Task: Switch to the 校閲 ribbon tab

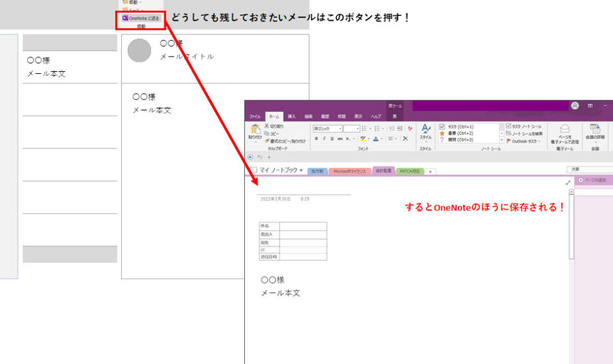Action: click(x=341, y=116)
